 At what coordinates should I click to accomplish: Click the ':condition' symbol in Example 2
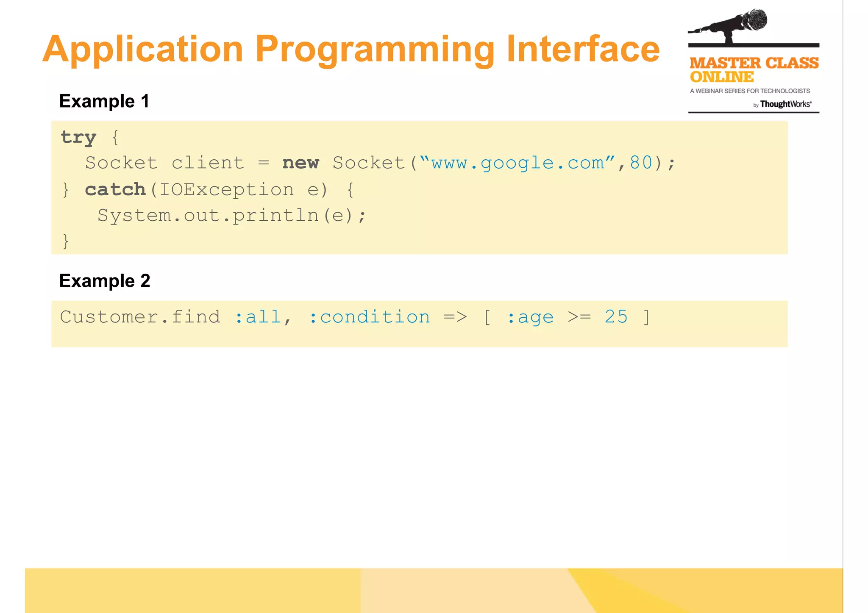(x=370, y=317)
